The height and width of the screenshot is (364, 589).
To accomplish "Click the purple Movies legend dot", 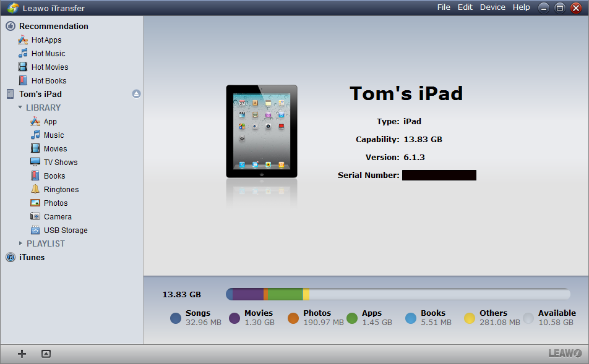I will point(234,318).
